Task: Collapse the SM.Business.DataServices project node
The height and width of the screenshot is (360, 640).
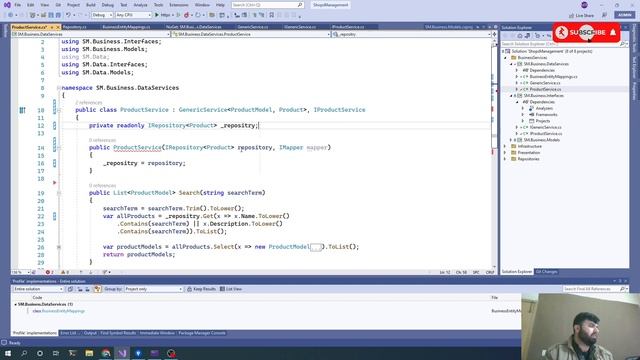Action: (511, 64)
